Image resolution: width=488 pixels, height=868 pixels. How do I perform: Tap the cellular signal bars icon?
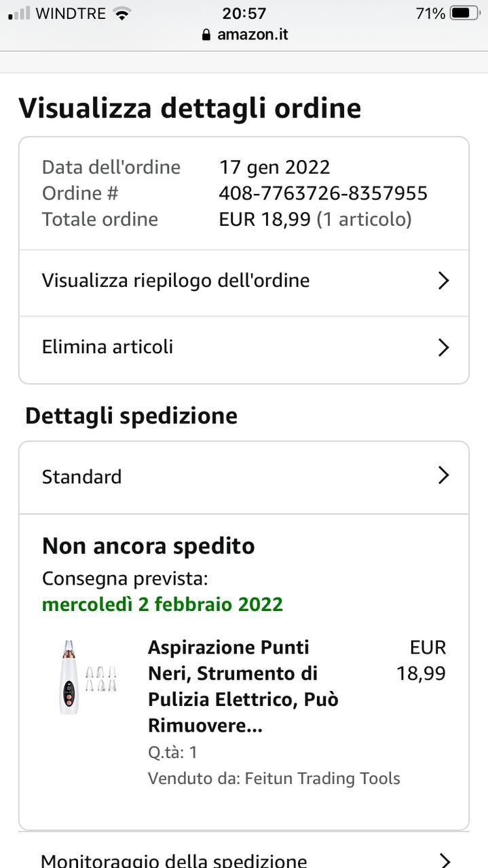point(20,13)
